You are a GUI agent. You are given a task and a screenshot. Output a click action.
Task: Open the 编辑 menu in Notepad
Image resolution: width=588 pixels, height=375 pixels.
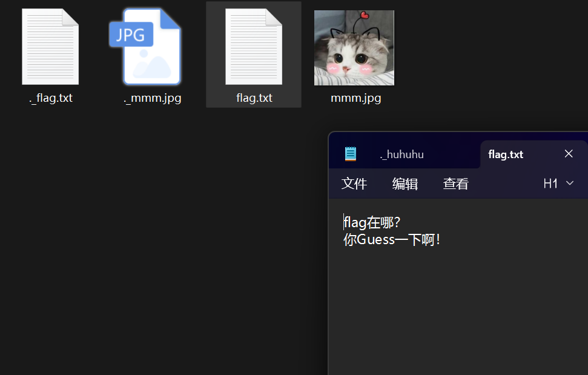(x=405, y=184)
